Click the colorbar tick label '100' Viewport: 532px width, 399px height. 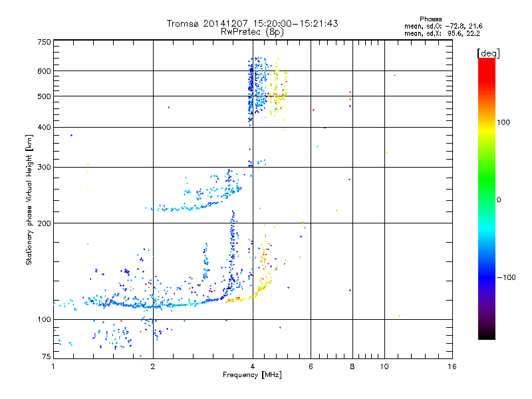click(x=503, y=122)
